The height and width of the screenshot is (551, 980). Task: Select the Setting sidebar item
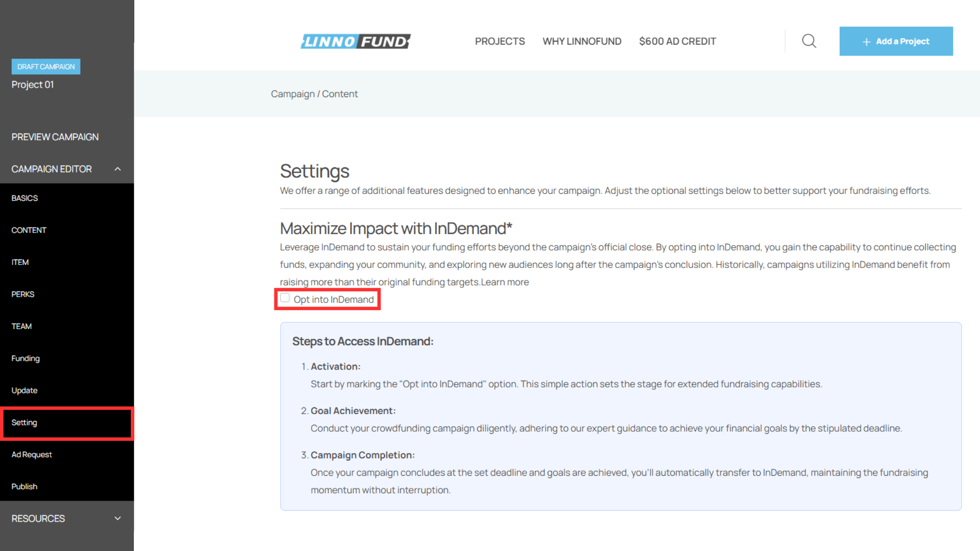(24, 422)
